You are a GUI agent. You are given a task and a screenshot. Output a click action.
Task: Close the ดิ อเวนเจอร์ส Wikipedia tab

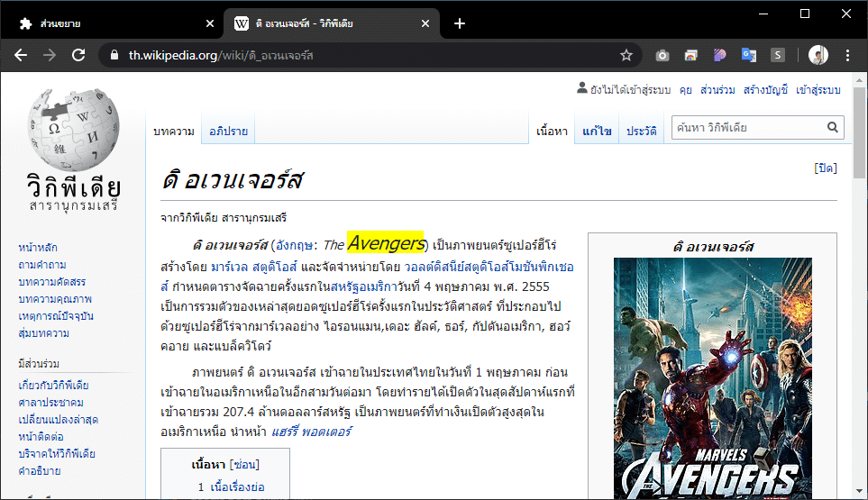425,23
